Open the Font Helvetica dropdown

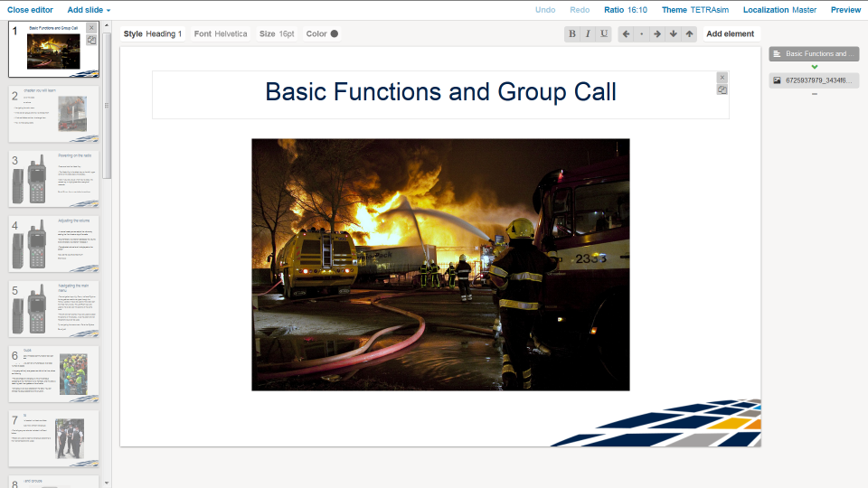click(x=220, y=34)
